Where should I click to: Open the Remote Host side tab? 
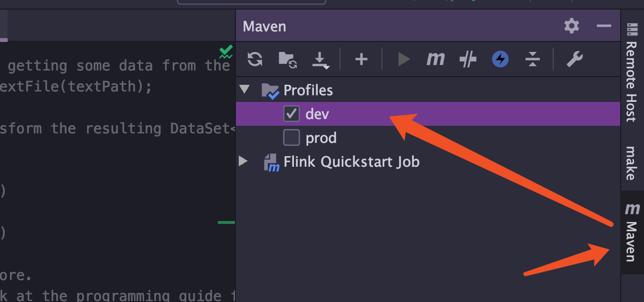coord(632,71)
